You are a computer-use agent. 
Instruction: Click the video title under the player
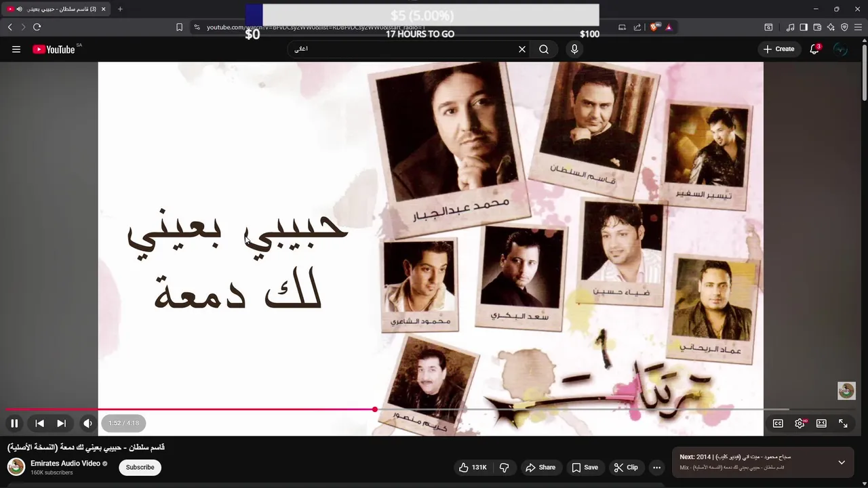(86, 447)
